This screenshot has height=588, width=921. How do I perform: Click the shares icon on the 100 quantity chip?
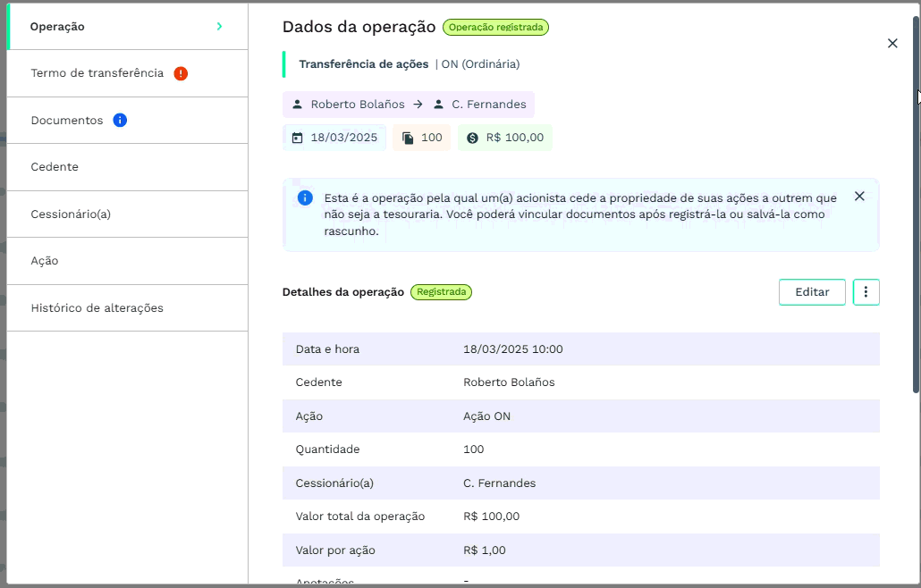point(408,137)
